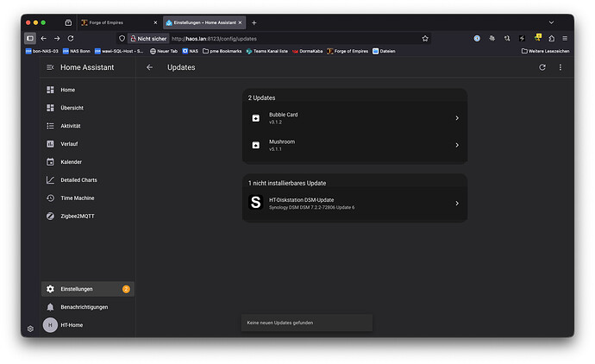Open the Aktivität sidebar item
Image resolution: width=595 pixels, height=364 pixels.
tap(71, 126)
